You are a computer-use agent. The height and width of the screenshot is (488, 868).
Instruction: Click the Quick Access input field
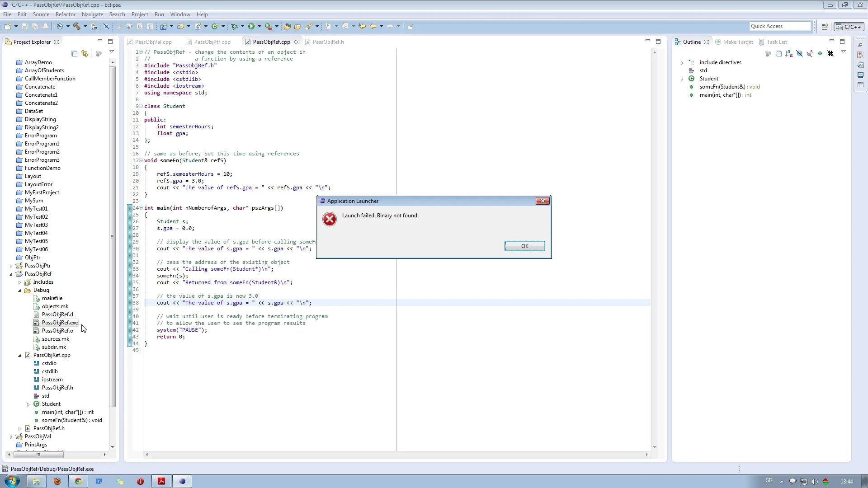pos(780,26)
